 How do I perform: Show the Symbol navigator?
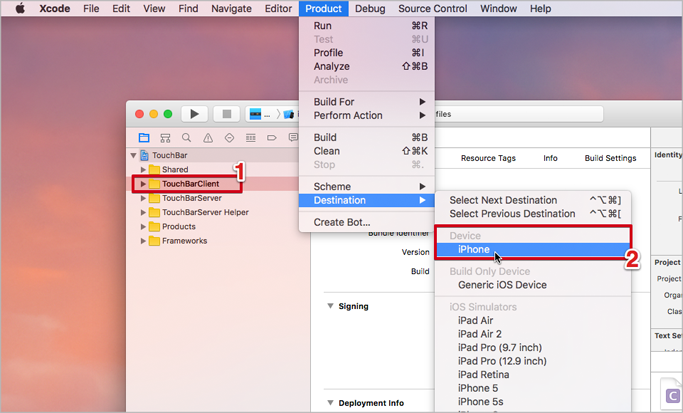point(165,138)
